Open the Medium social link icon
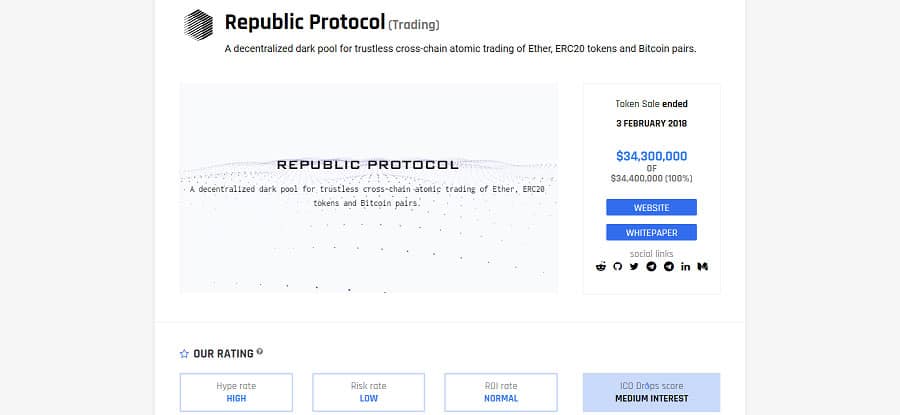Image resolution: width=900 pixels, height=415 pixels. [703, 267]
